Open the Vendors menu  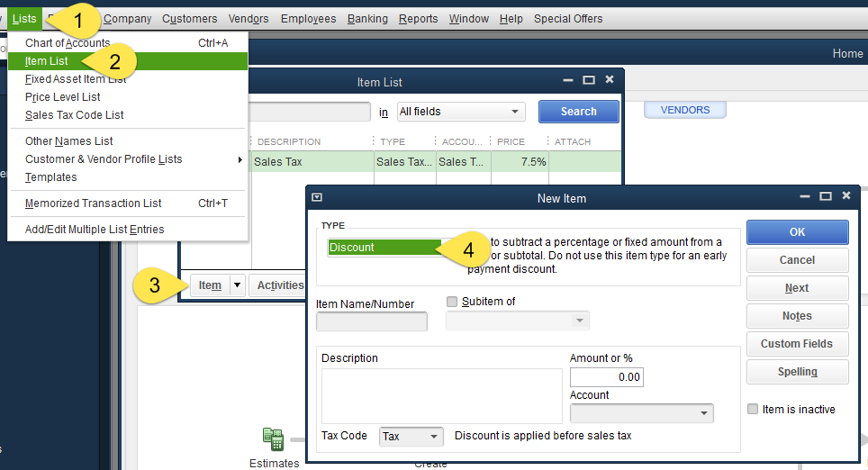coord(249,19)
